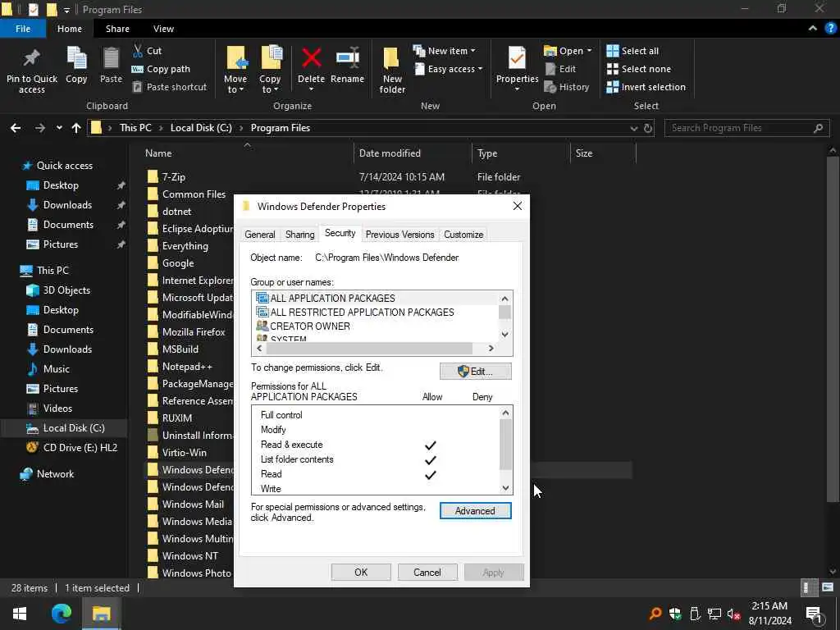840x630 pixels.
Task: Switch to General tab in Properties
Action: pyautogui.click(x=260, y=235)
